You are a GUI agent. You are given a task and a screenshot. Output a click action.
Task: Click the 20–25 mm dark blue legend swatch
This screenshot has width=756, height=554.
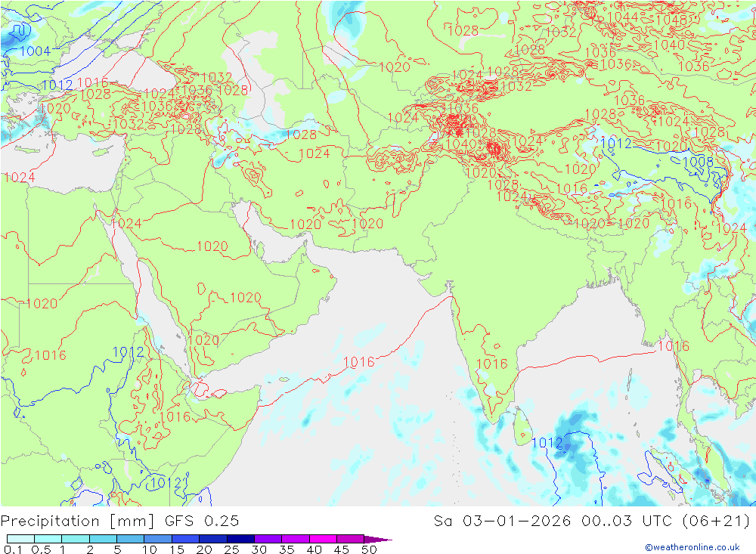(x=212, y=539)
